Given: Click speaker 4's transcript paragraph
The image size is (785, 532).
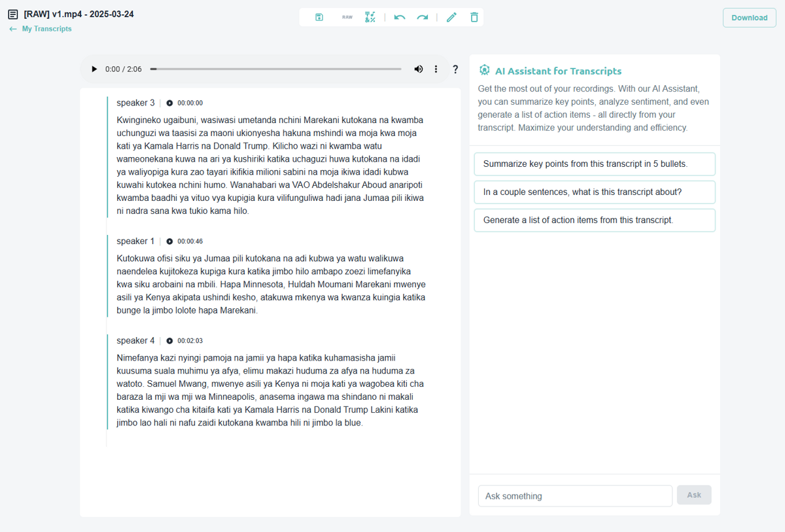Looking at the screenshot, I should 271,391.
